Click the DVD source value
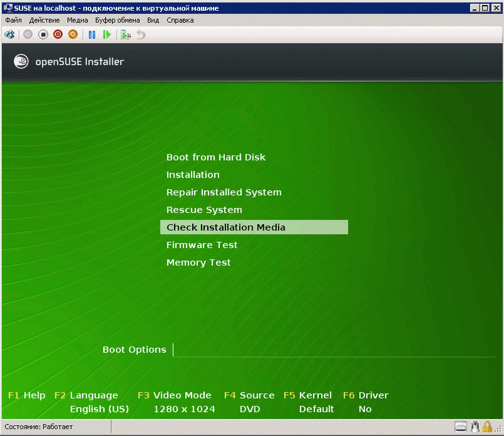 pos(249,409)
